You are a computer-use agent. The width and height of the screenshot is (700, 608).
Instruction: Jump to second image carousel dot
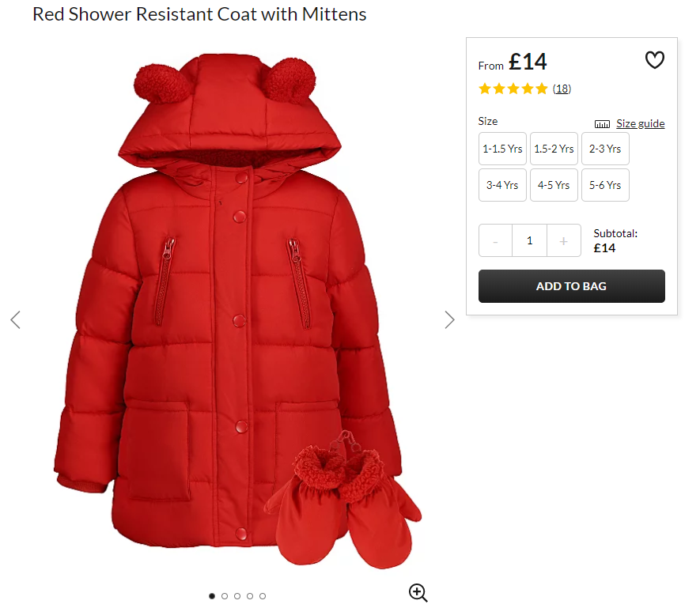225,596
